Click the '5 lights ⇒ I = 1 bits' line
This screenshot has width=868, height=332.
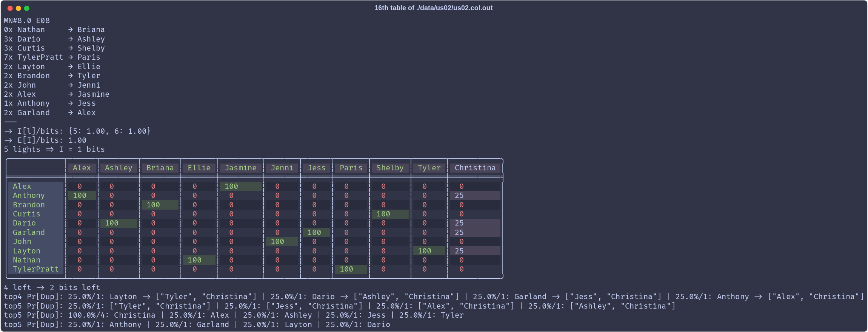pyautogui.click(x=54, y=149)
